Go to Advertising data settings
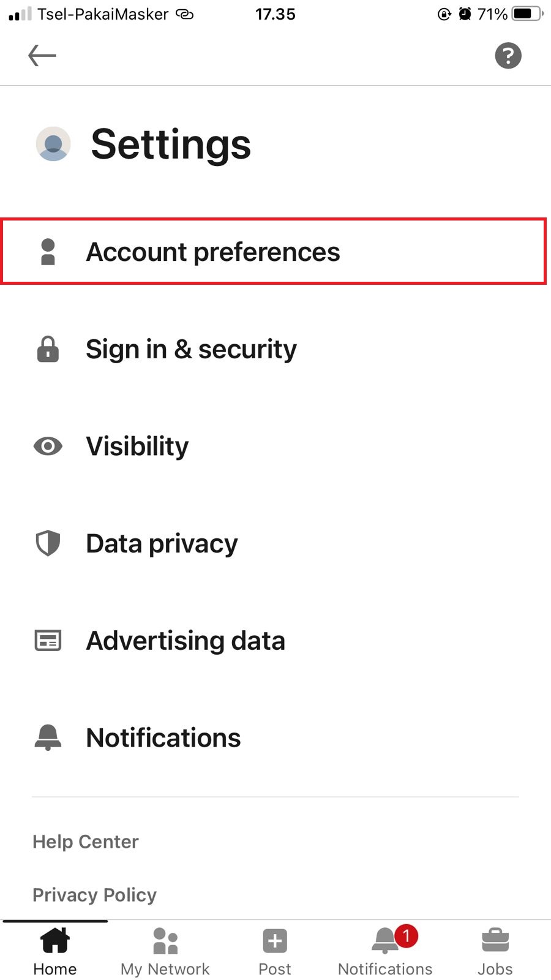551x980 pixels. pos(275,641)
